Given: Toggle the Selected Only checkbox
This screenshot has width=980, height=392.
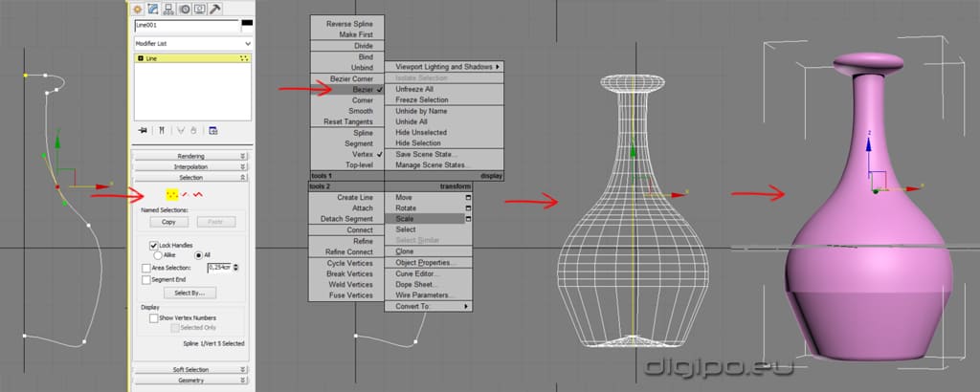Looking at the screenshot, I should (x=176, y=328).
